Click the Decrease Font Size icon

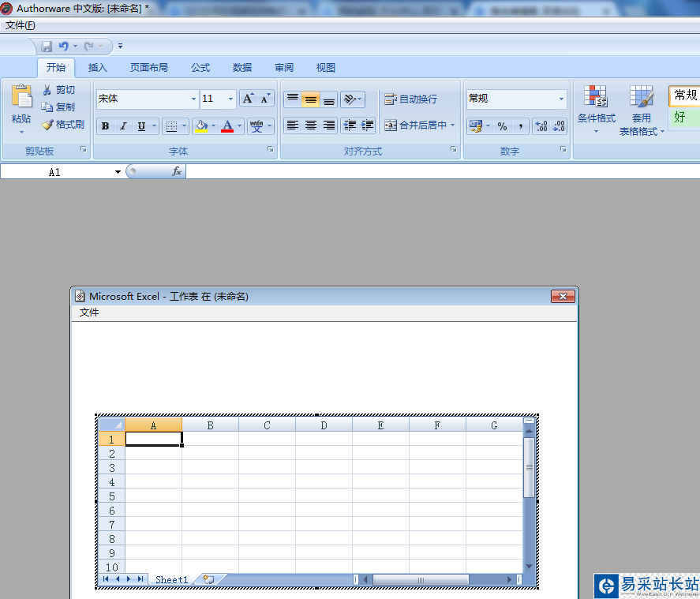266,99
